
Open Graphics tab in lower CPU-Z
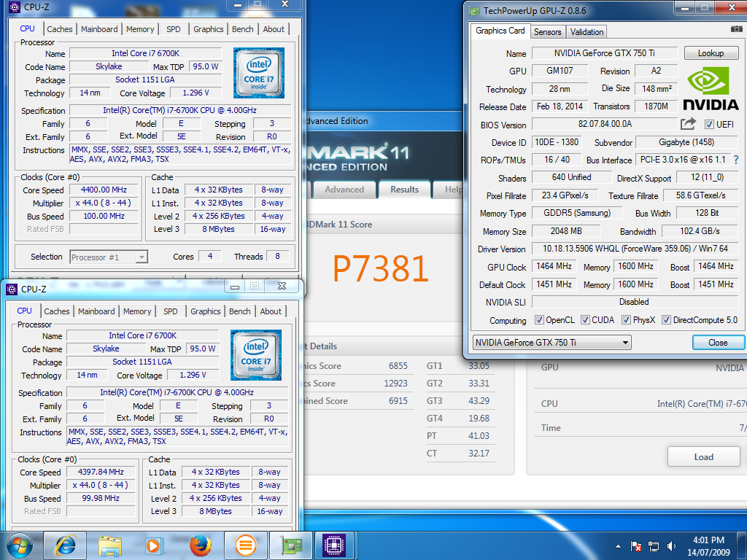[x=205, y=311]
